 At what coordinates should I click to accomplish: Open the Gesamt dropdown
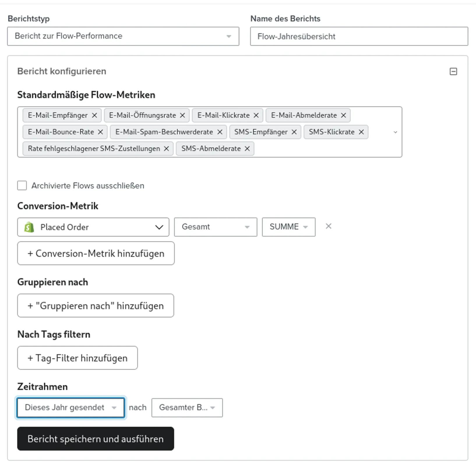click(216, 227)
